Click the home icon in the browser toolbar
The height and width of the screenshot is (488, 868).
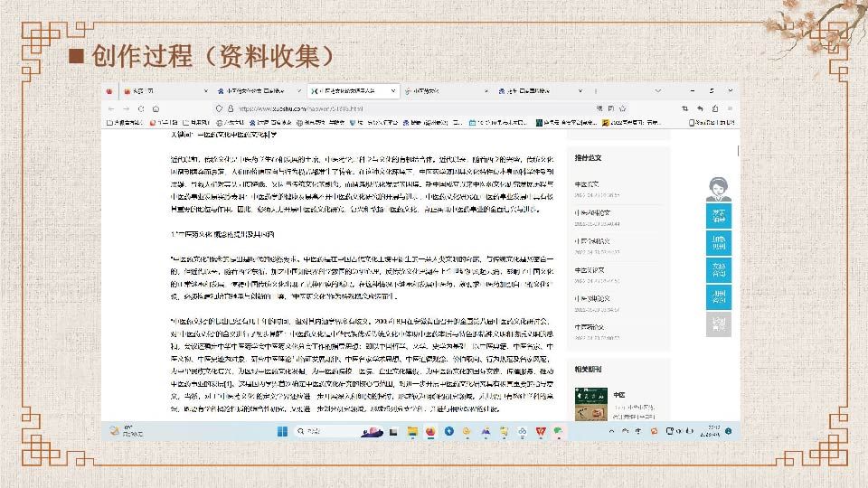pos(156,108)
